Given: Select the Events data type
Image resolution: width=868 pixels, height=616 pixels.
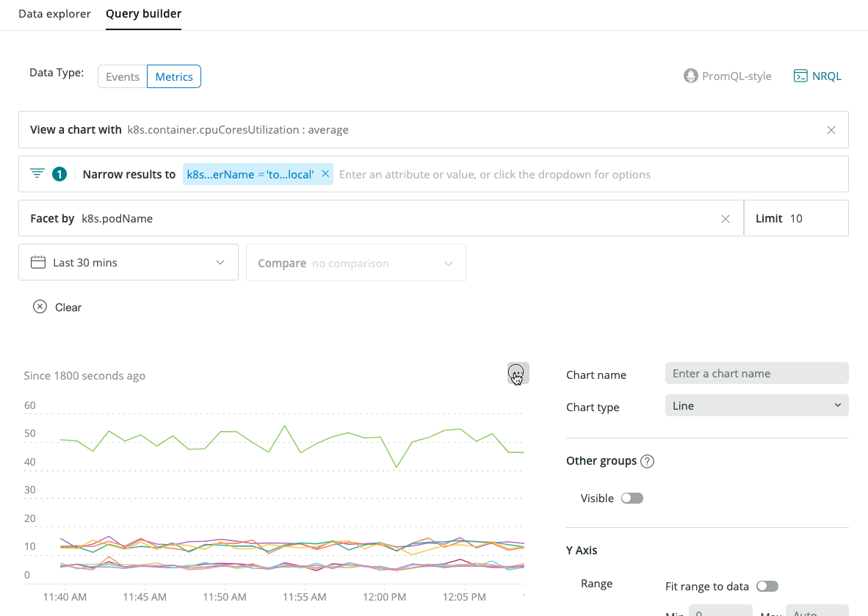Looking at the screenshot, I should click(123, 77).
